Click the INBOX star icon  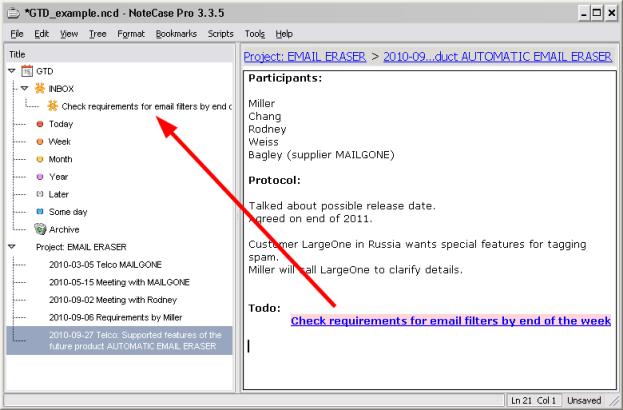click(x=39, y=88)
